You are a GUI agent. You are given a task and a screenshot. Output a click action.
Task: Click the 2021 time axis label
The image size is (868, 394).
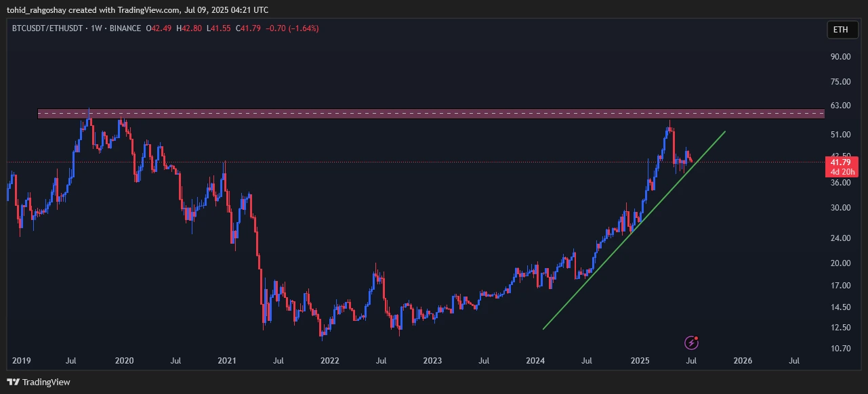[227, 362]
